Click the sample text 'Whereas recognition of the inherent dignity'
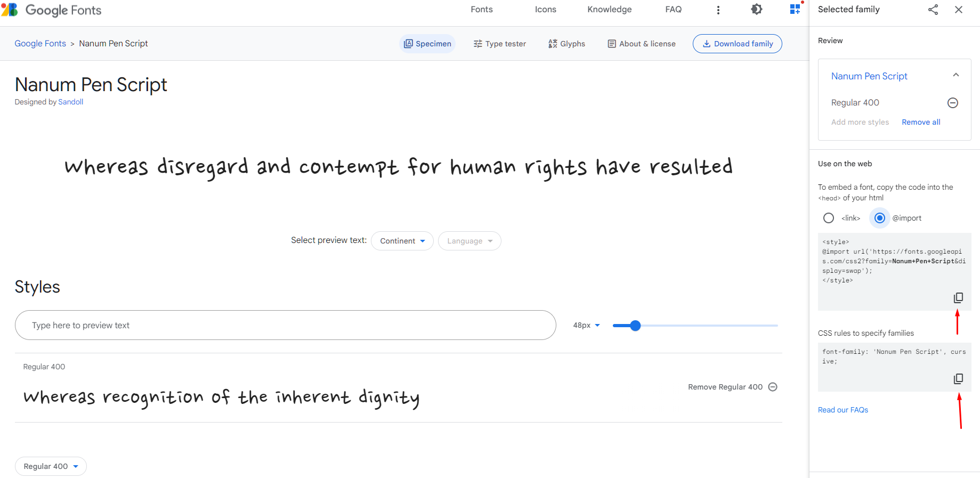 pos(222,398)
